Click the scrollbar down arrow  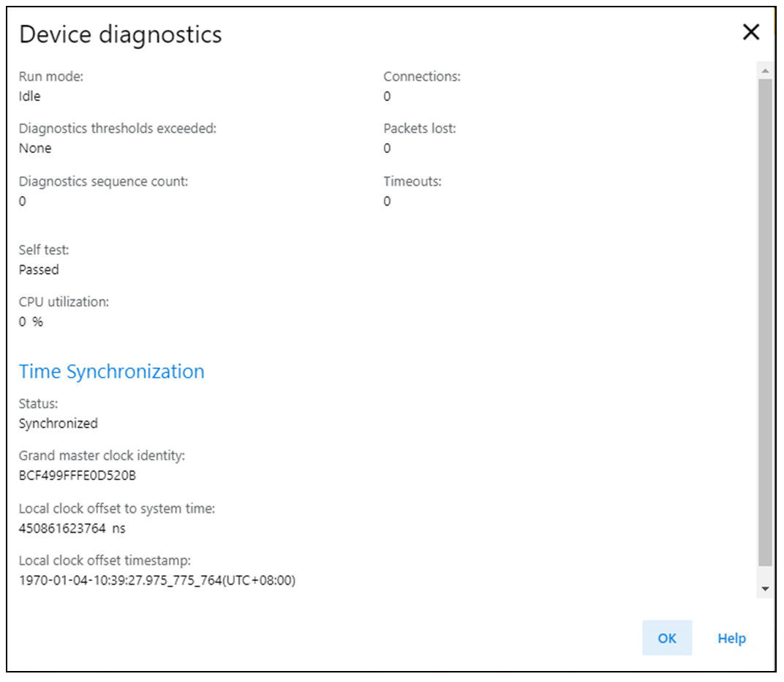(765, 588)
